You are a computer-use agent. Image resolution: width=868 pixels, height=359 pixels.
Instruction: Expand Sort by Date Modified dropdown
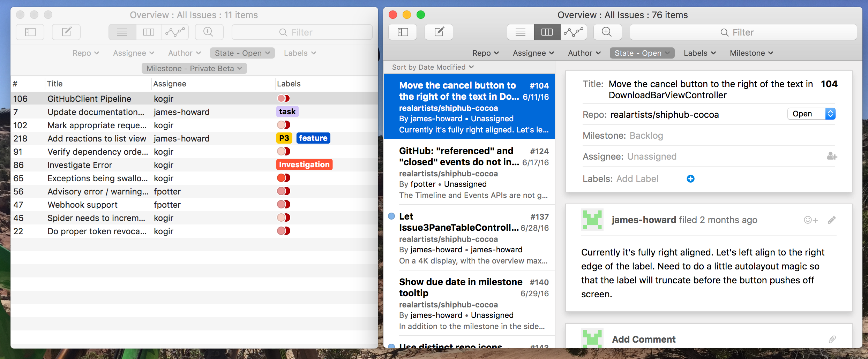pos(433,67)
